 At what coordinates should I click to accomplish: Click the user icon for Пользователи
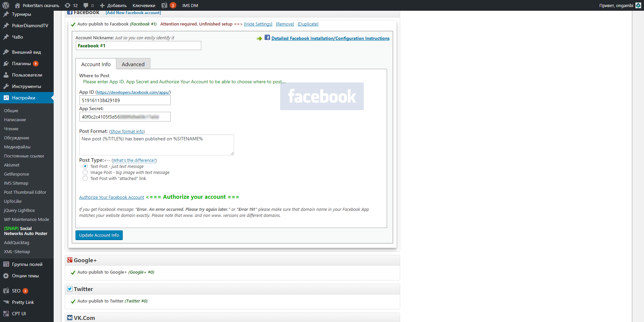click(6, 75)
